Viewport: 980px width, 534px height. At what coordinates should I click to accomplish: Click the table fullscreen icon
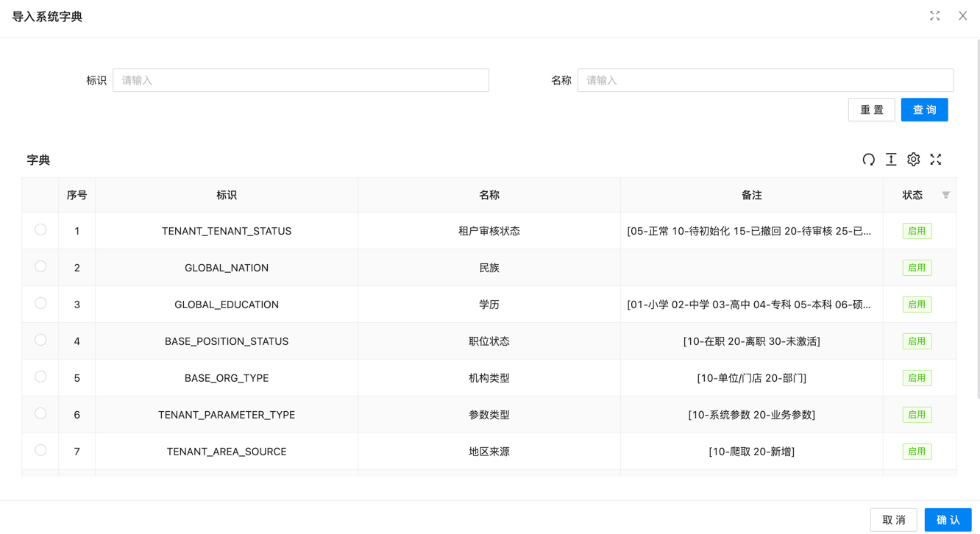(x=936, y=160)
